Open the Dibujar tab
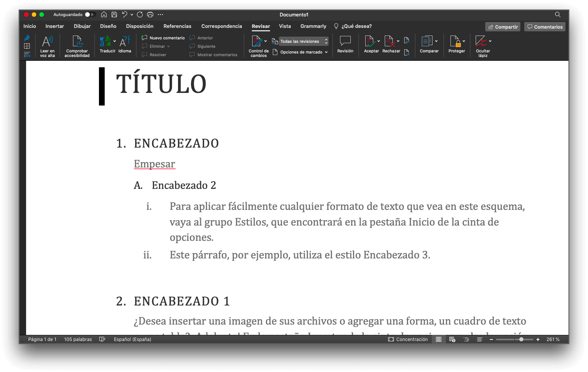This screenshot has width=588, height=372. 82,26
